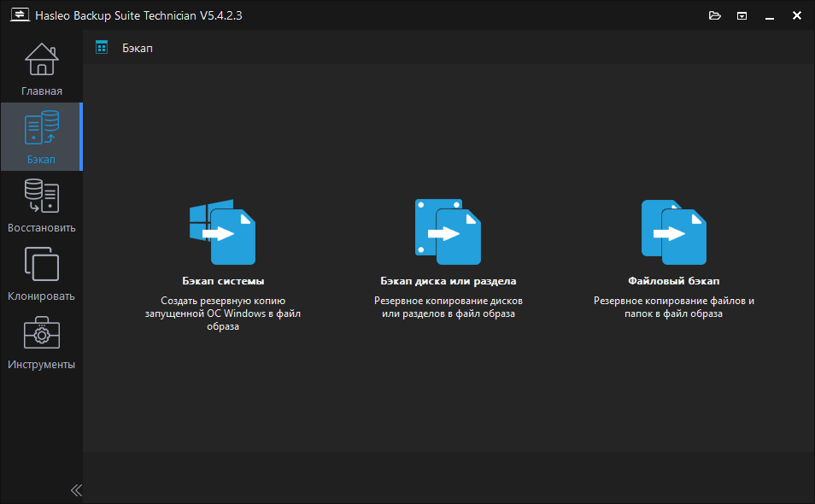This screenshot has width=815, height=504.
Task: Click the Восстановить label in sidebar
Action: [x=42, y=228]
